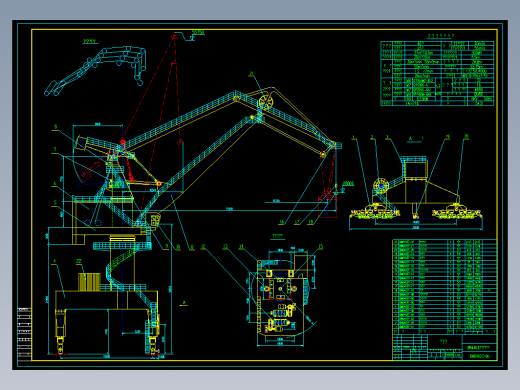Click the large pulley wheel on the boom

(x=265, y=102)
